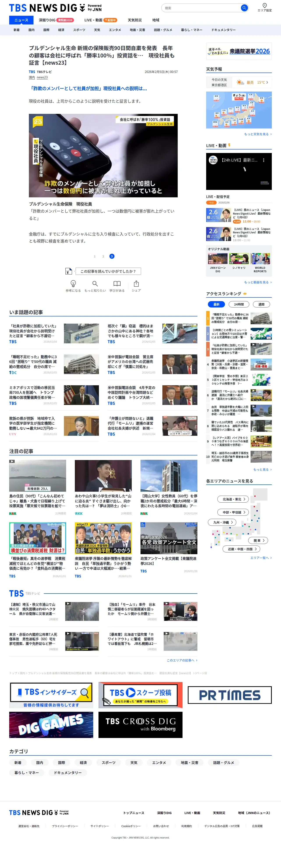281x868 pixels.
Task: Open the 経済 sub-navigation item
Action: pyautogui.click(x=61, y=30)
